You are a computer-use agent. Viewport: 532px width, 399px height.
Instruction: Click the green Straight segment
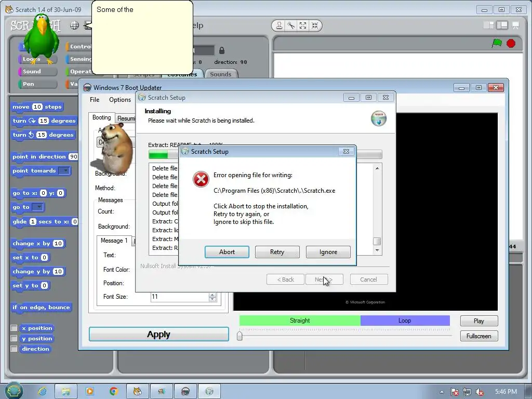tap(300, 320)
